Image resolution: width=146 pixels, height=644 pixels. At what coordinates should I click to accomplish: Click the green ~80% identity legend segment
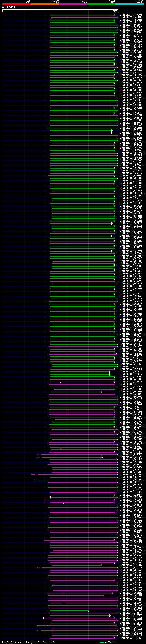click(x=101, y=4)
